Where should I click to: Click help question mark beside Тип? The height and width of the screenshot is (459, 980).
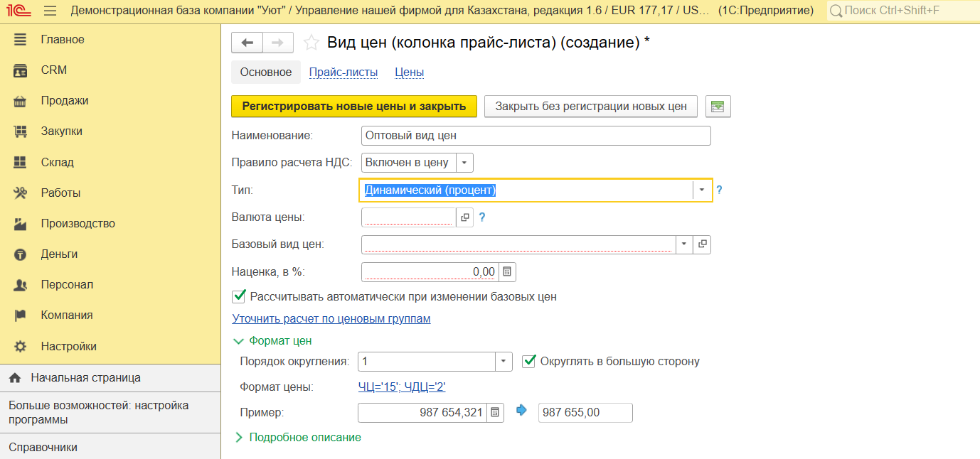[x=719, y=190]
